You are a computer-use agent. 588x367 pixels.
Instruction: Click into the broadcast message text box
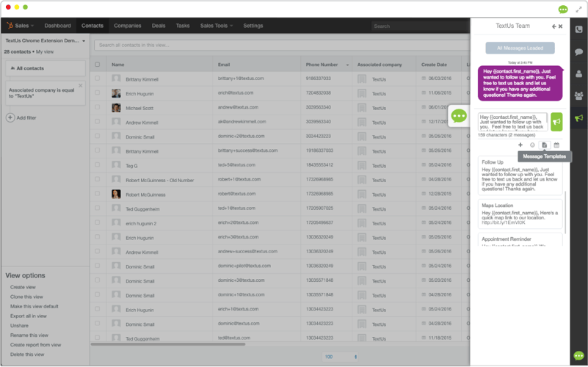click(512, 122)
